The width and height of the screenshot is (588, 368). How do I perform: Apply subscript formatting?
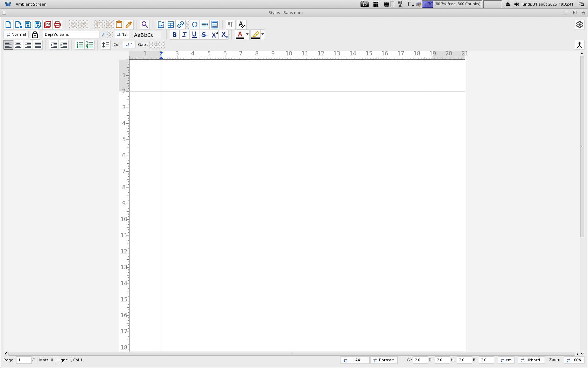click(x=224, y=35)
